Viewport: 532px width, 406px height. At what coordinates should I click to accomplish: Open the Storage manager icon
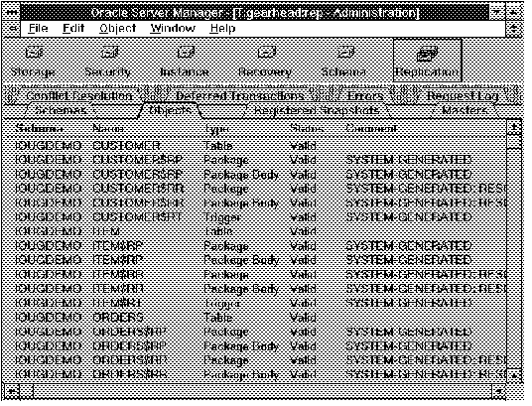click(34, 62)
